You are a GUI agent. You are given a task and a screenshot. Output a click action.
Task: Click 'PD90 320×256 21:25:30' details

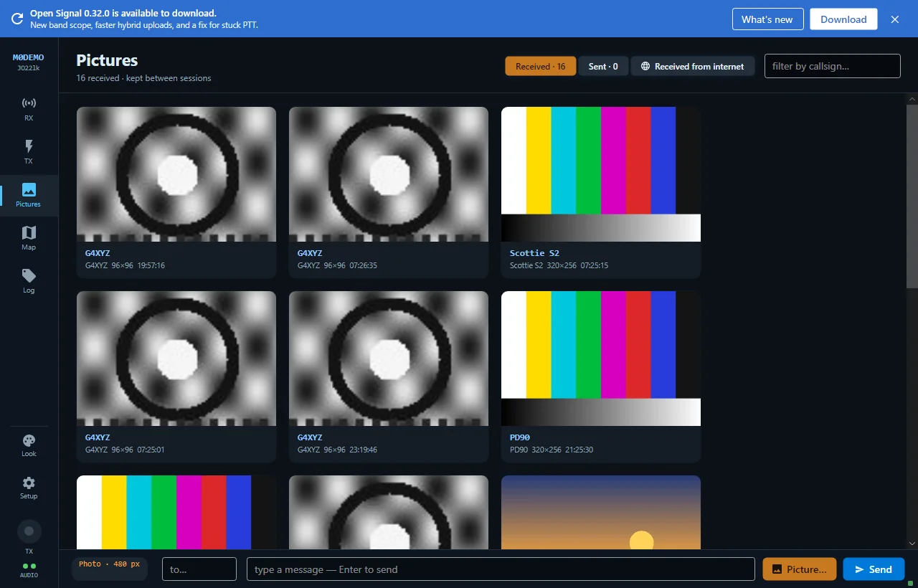pyautogui.click(x=552, y=450)
